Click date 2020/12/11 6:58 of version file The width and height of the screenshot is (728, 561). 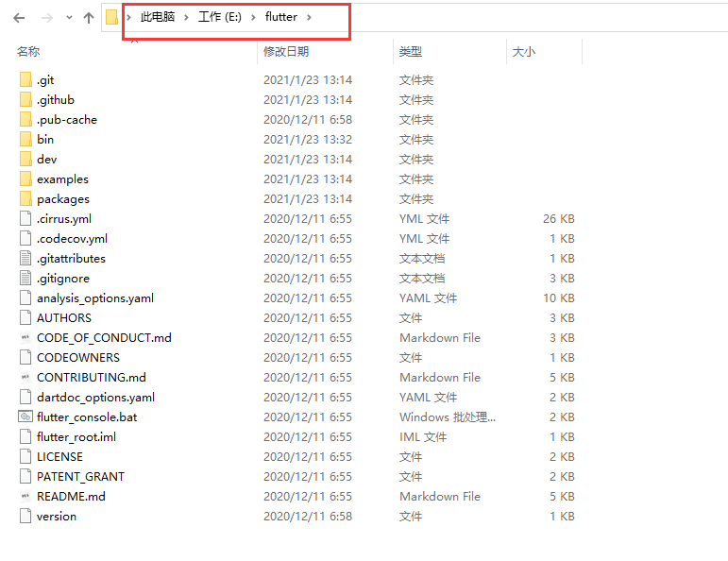coord(308,516)
